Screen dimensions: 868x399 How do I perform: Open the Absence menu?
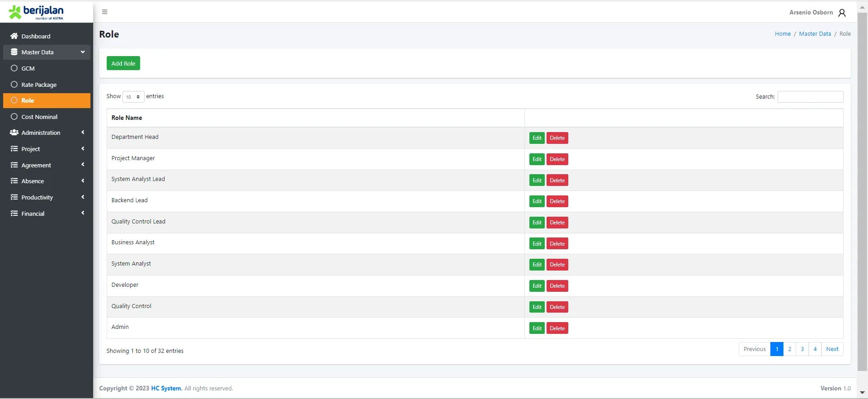(x=33, y=181)
